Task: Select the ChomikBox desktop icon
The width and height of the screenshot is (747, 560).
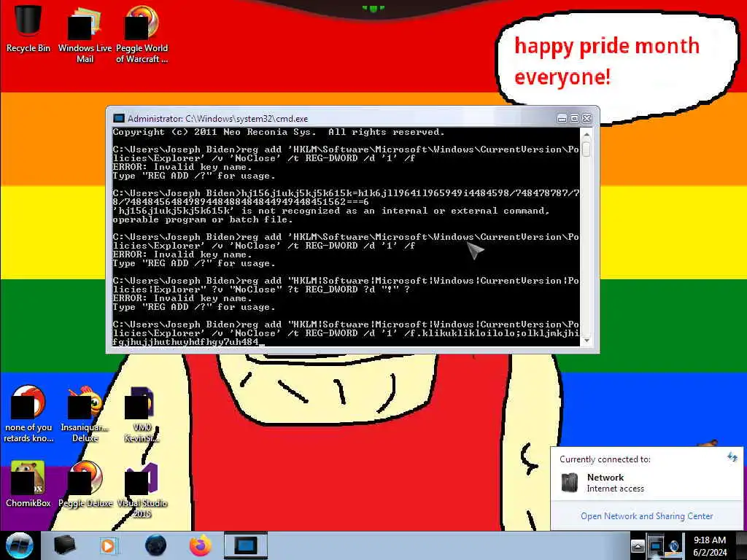Action: pyautogui.click(x=28, y=483)
